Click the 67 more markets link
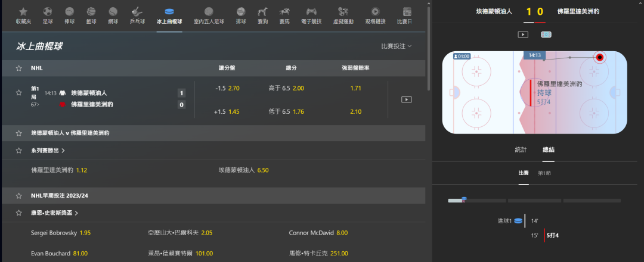The height and width of the screenshot is (262, 644). pos(35,105)
